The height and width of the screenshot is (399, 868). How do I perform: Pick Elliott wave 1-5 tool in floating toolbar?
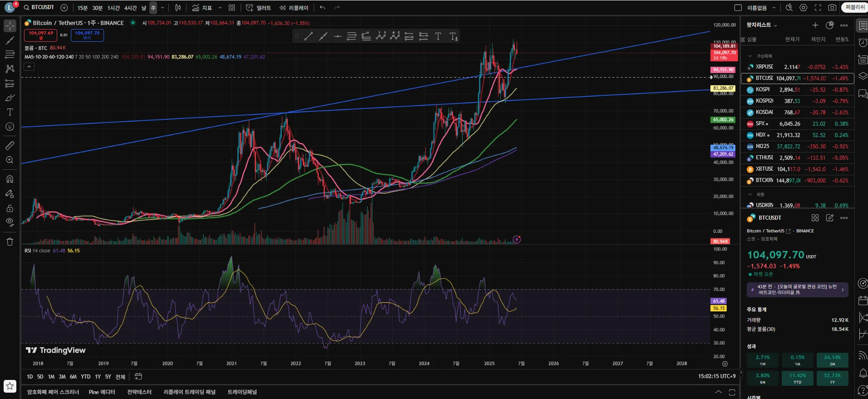pos(380,36)
